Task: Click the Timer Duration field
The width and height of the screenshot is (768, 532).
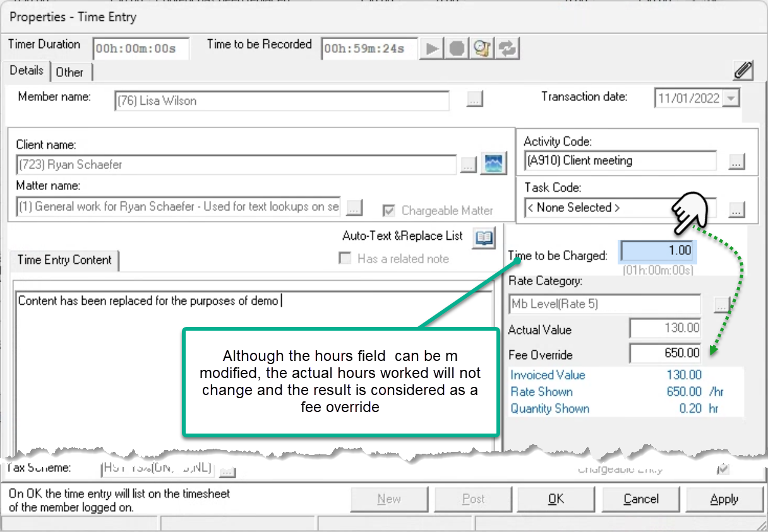Action: click(141, 49)
